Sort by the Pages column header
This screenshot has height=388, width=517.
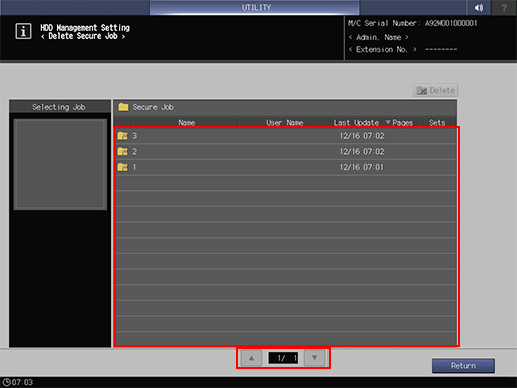point(403,123)
